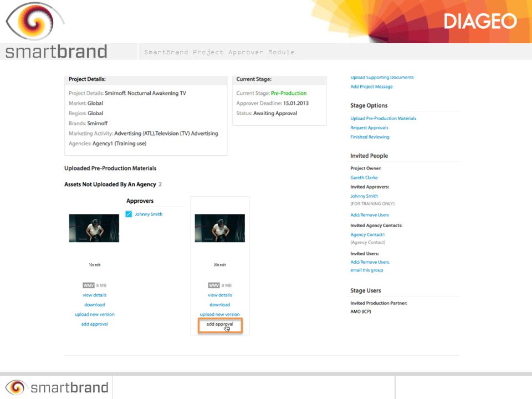The height and width of the screenshot is (399, 532).
Task: Click the '20s edit' caption
Action: click(x=220, y=265)
